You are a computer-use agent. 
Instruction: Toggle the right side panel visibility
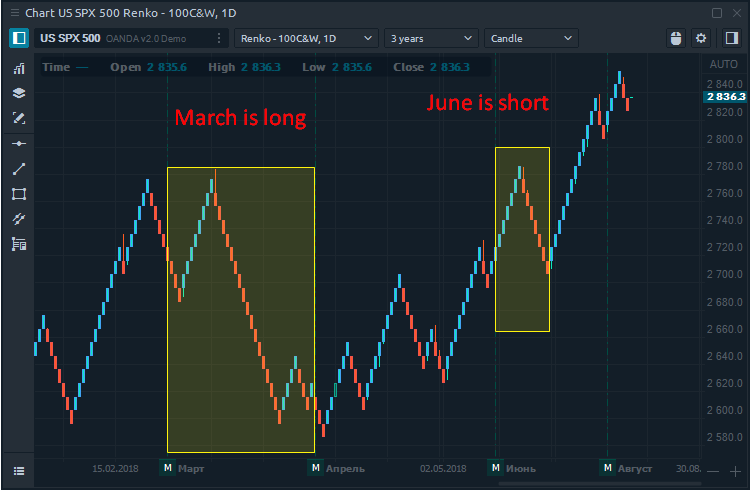[x=730, y=38]
